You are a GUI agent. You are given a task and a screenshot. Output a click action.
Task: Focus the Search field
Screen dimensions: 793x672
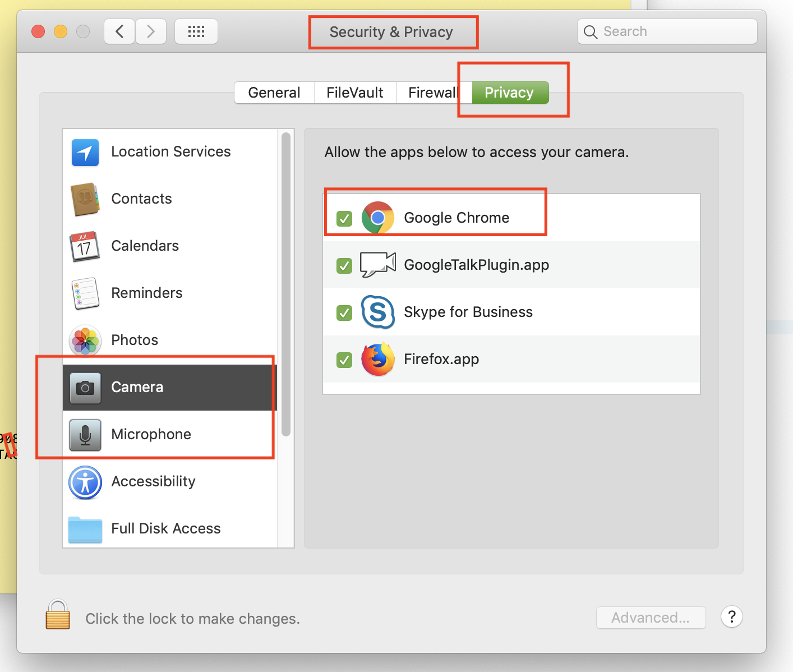[667, 31]
